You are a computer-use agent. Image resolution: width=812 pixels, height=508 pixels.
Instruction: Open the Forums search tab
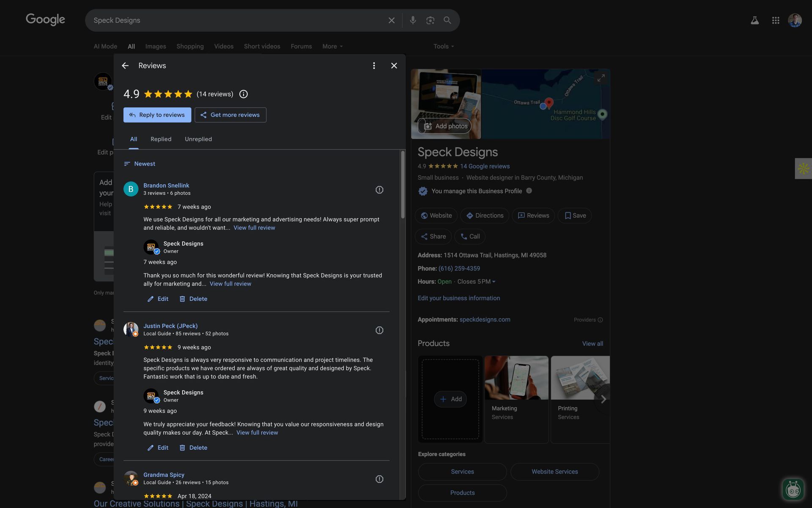tap(301, 47)
